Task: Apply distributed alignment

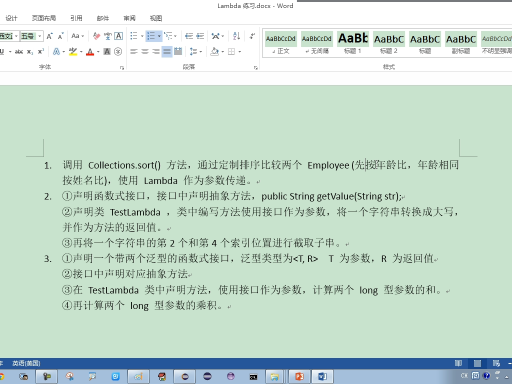Action: (178, 52)
